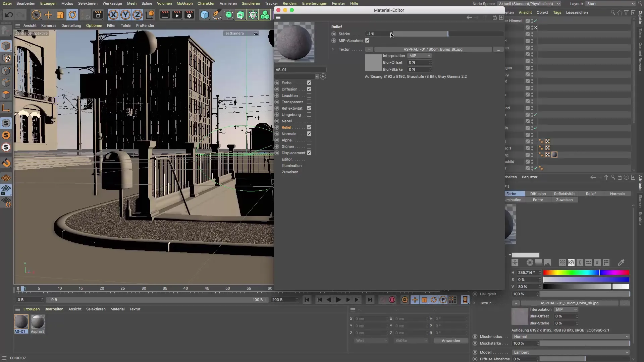Click the record keyframe button
This screenshot has height=362, width=644.
click(x=392, y=300)
